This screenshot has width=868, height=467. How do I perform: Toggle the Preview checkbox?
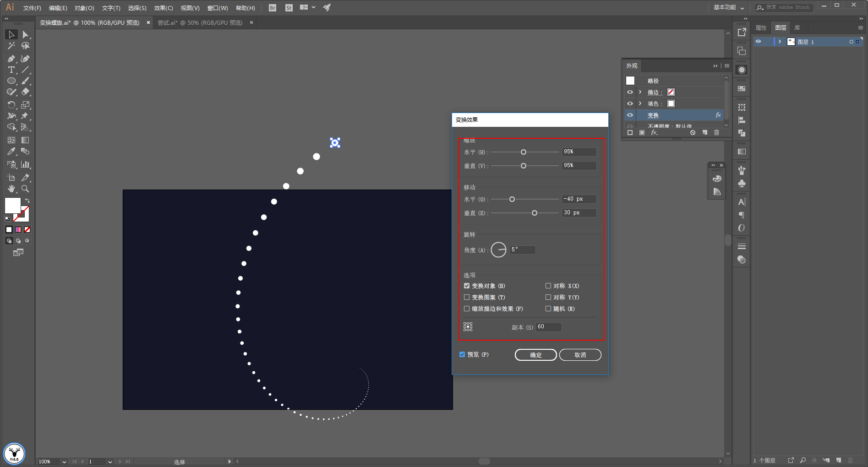(x=462, y=354)
